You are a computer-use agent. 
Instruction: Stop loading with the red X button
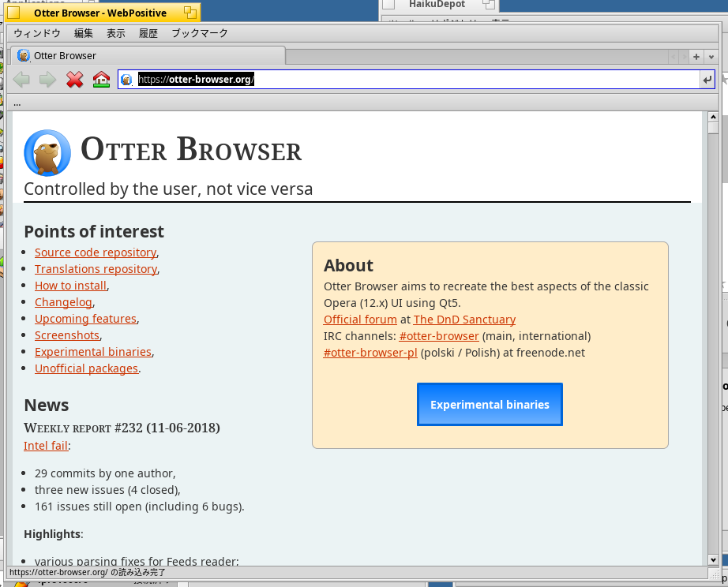point(74,80)
